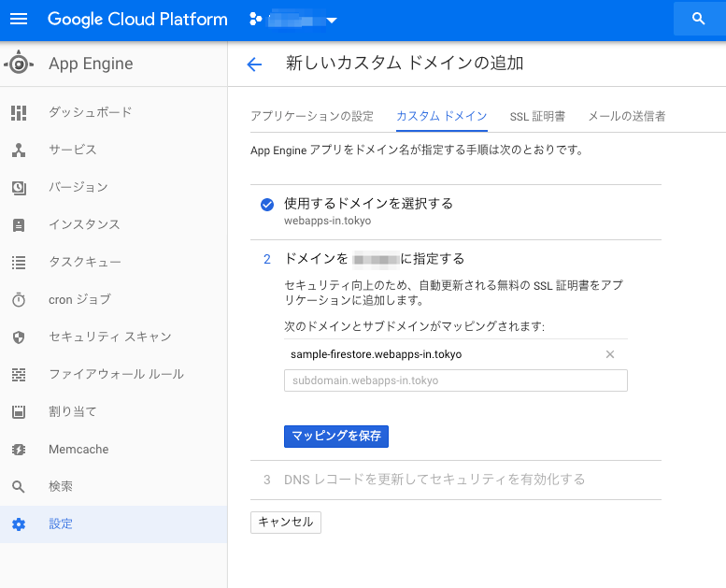Click the セキュリティ スキャン shield icon
Screen dimensions: 726x588
coord(19,337)
